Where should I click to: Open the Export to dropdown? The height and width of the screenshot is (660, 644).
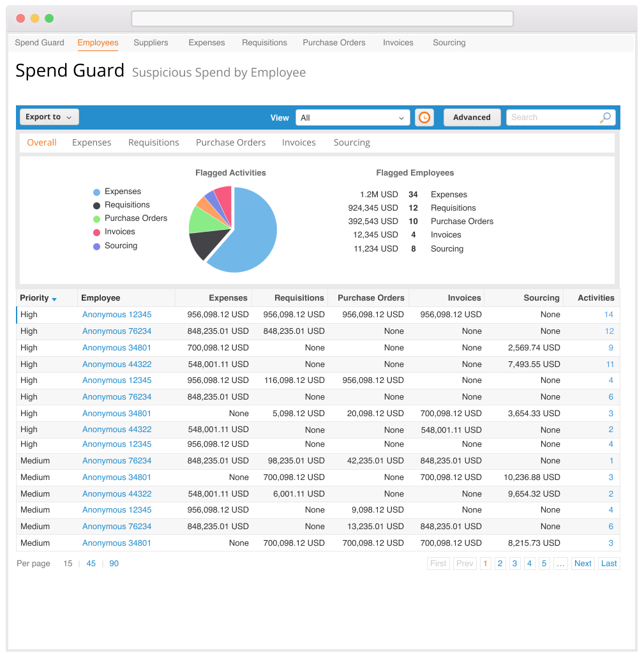49,117
